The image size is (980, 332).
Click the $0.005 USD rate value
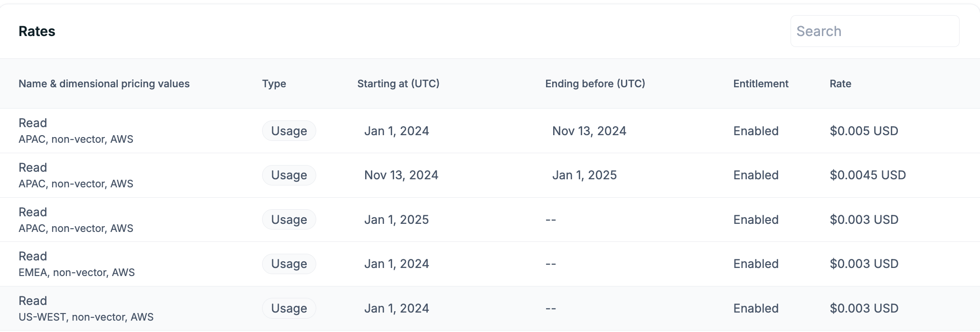pos(864,131)
